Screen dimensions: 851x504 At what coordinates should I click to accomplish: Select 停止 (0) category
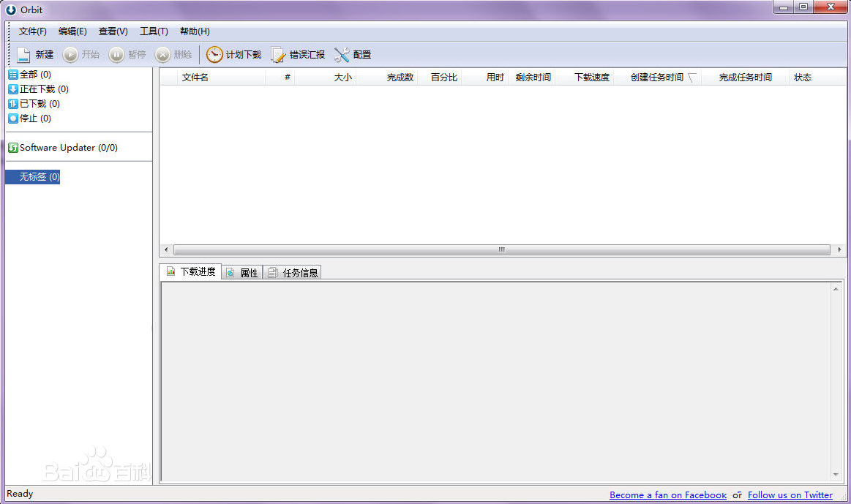click(x=30, y=119)
